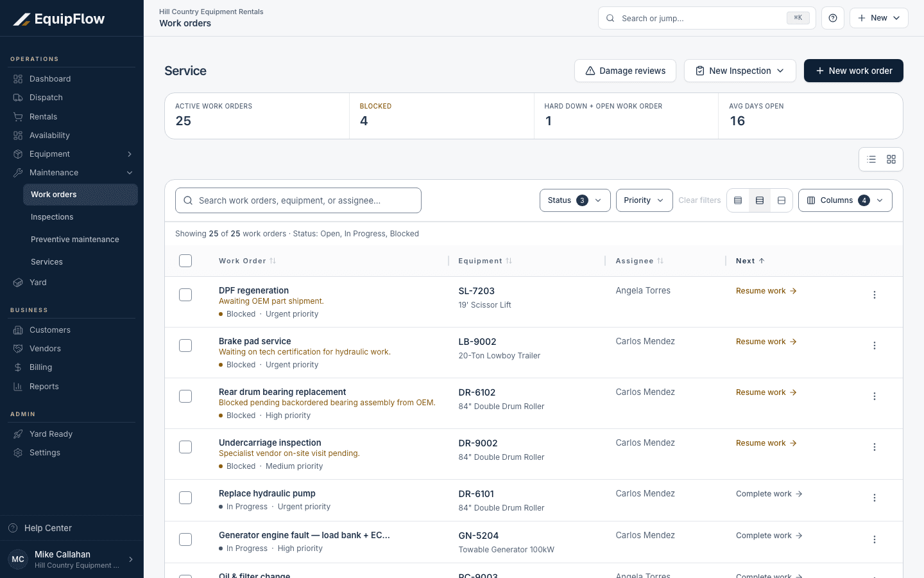Create a New work order

[853, 71]
